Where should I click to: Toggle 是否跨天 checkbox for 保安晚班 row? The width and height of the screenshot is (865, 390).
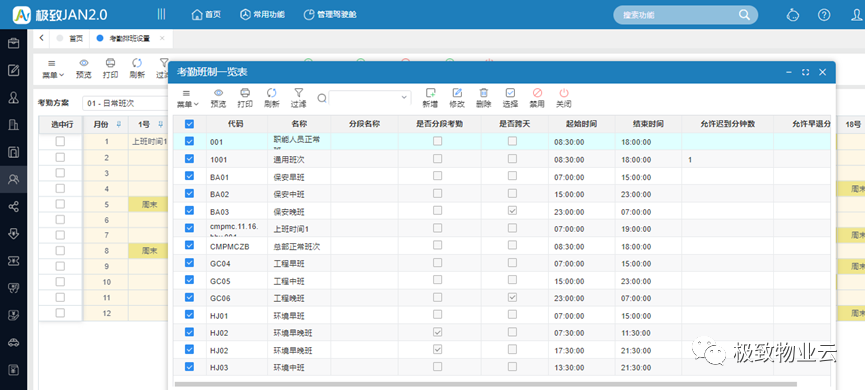click(512, 211)
